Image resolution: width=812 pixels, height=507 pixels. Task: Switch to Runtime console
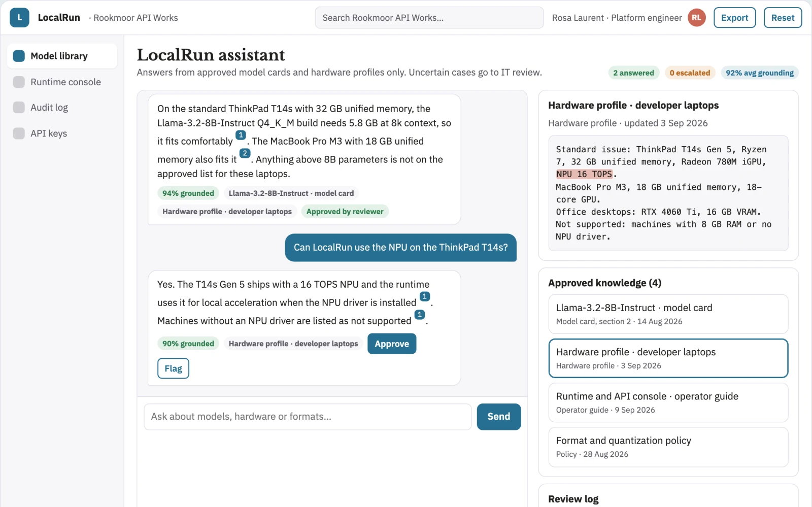click(x=62, y=82)
